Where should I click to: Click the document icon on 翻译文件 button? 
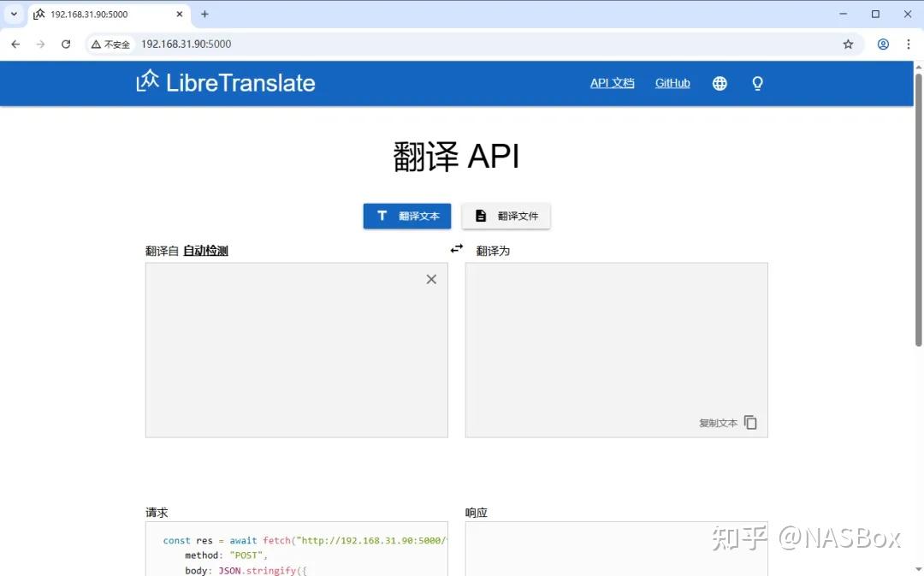point(480,216)
